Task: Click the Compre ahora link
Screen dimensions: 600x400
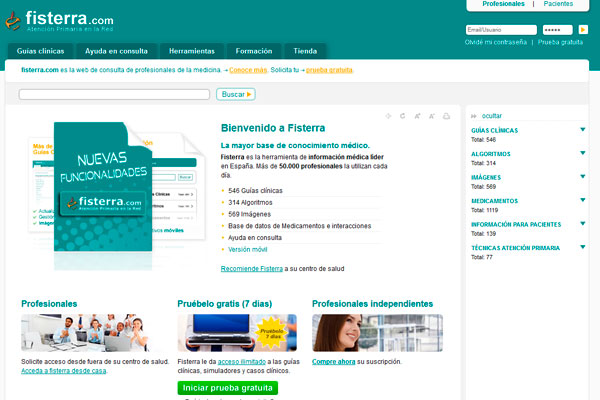Action: coord(333,361)
